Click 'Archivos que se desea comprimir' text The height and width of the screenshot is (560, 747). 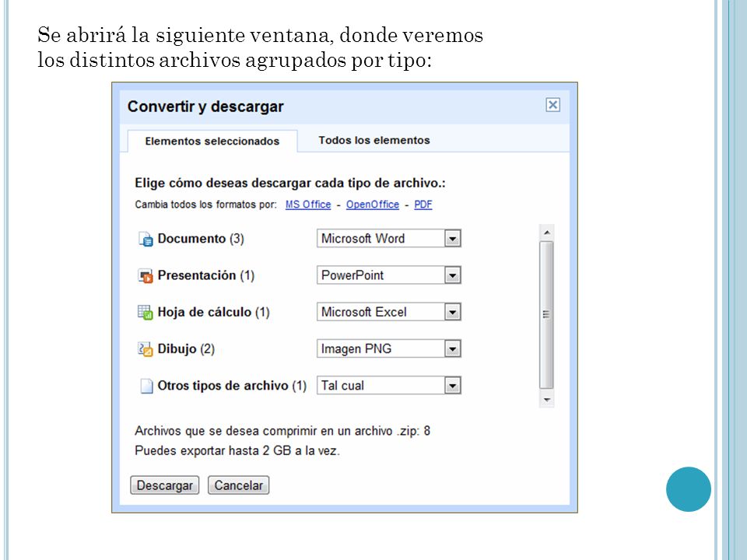(x=282, y=431)
